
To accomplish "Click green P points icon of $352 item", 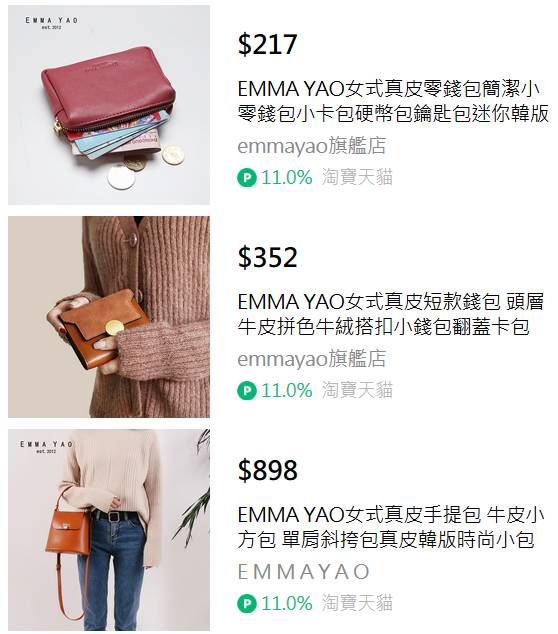I will coord(247,391).
